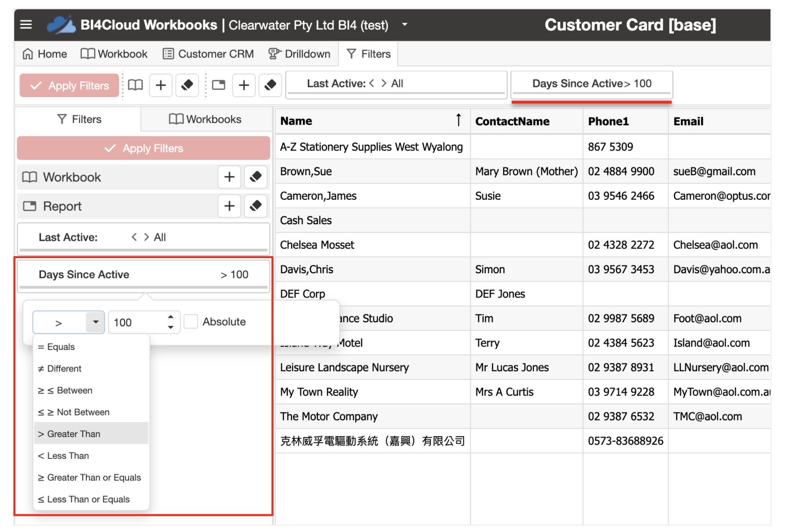This screenshot has height=532, width=786.
Task: Click next arrow in side Last Active
Action: click(x=146, y=237)
